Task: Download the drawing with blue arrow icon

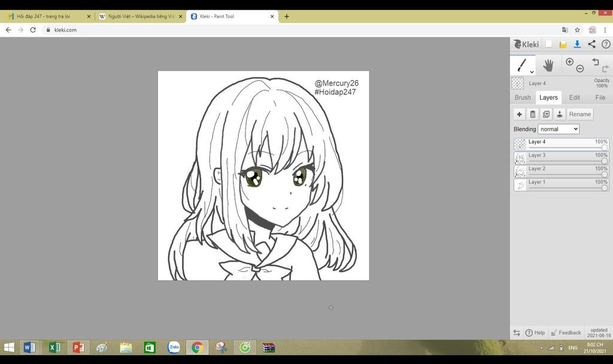Action: [x=577, y=44]
